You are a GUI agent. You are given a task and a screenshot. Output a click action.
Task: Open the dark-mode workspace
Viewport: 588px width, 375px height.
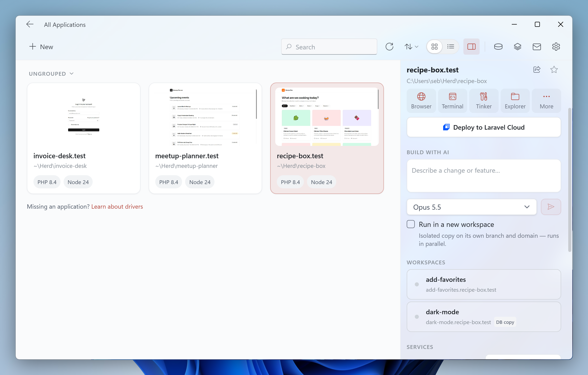(x=484, y=317)
